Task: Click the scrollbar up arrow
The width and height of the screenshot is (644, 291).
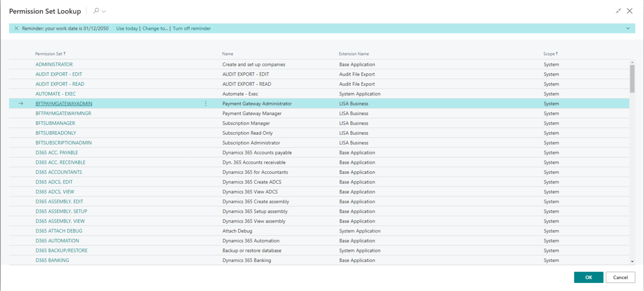Action: click(632, 63)
